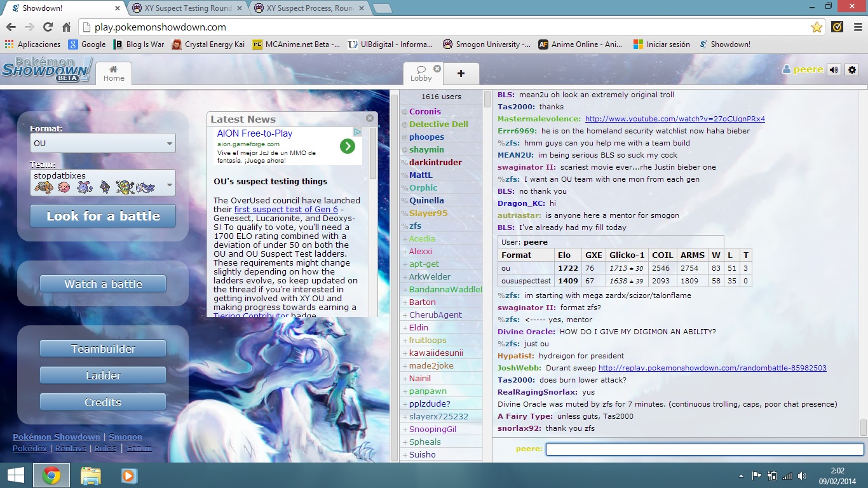
Task: Open the stopdatbixes team dropdown
Action: coord(103,182)
